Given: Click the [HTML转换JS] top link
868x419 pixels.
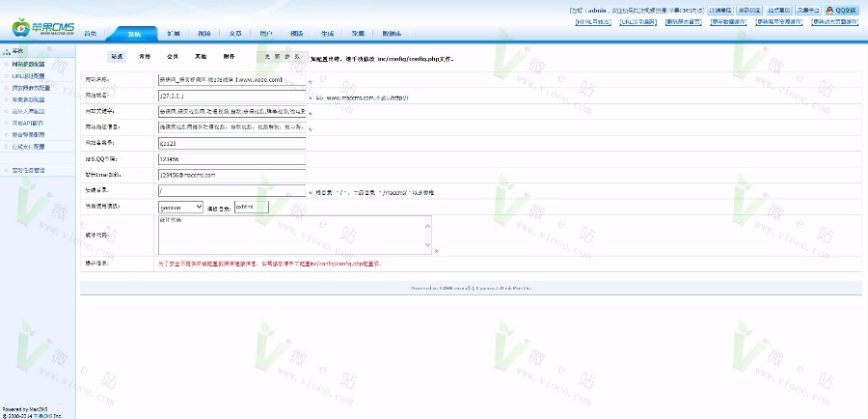Looking at the screenshot, I should click(x=593, y=21).
